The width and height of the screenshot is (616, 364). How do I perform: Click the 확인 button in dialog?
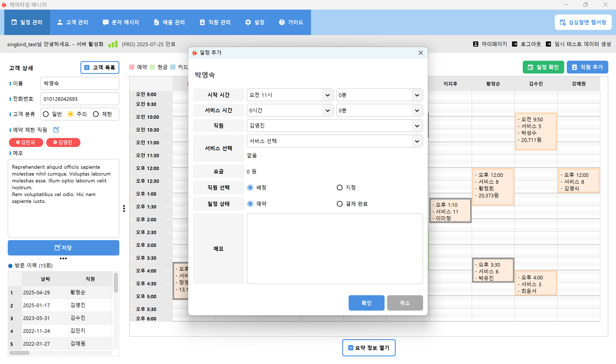point(366,303)
